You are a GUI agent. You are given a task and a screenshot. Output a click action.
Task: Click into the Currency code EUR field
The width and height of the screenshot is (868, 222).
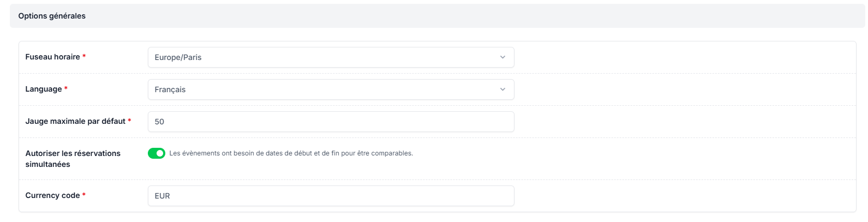(x=331, y=196)
